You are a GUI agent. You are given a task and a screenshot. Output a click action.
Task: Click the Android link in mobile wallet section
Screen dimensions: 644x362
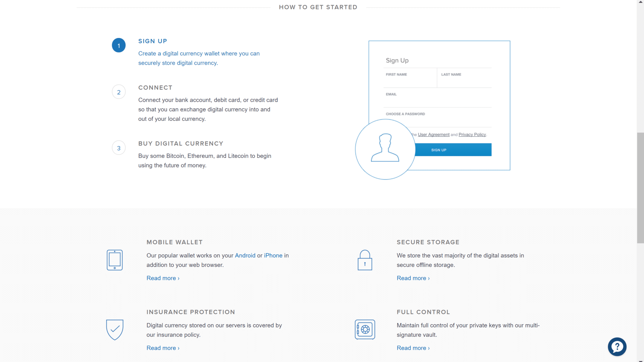point(245,255)
